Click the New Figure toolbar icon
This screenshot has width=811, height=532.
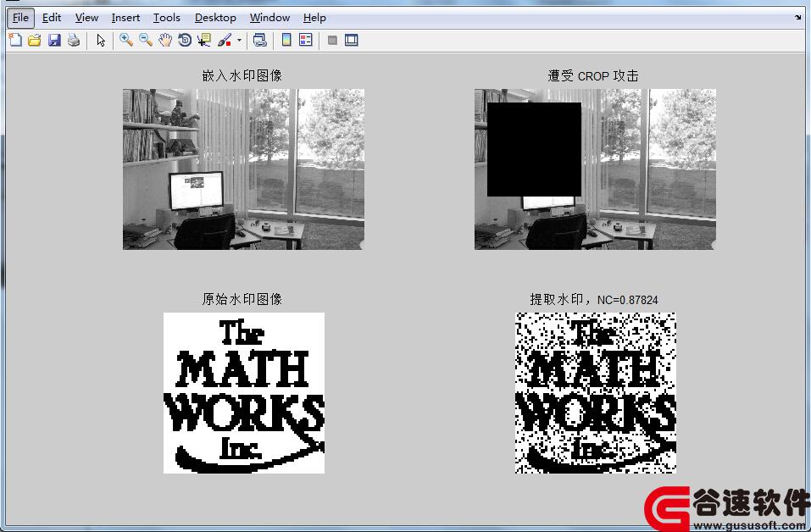click(15, 40)
